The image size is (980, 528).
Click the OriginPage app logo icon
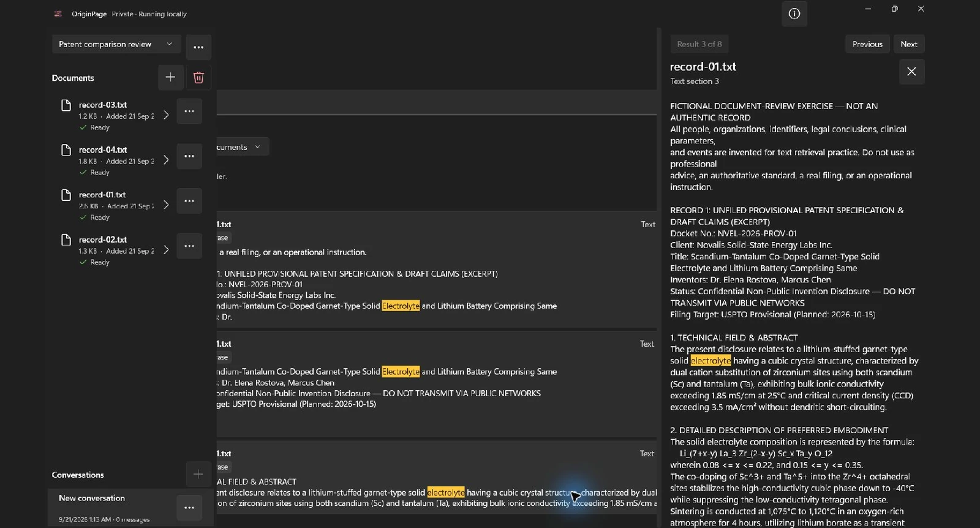(58, 13)
